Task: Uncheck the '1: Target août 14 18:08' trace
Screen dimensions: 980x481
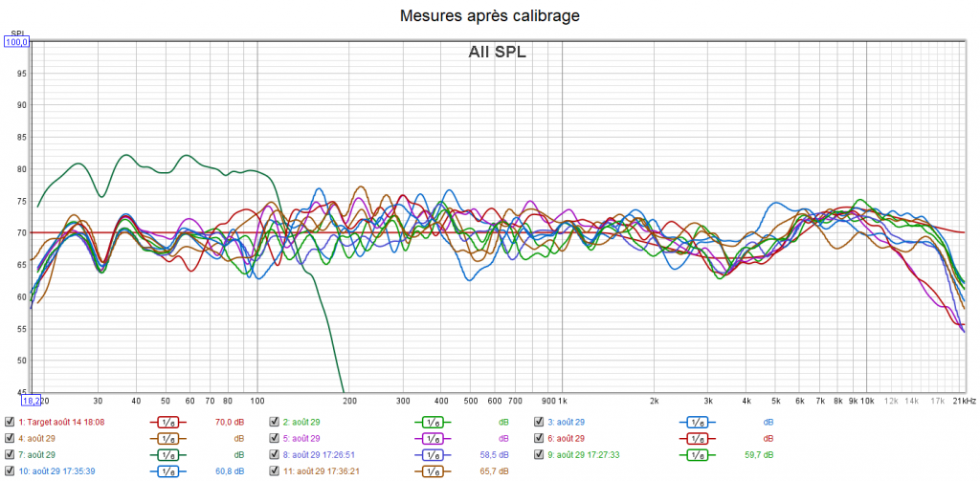Action: [x=10, y=422]
